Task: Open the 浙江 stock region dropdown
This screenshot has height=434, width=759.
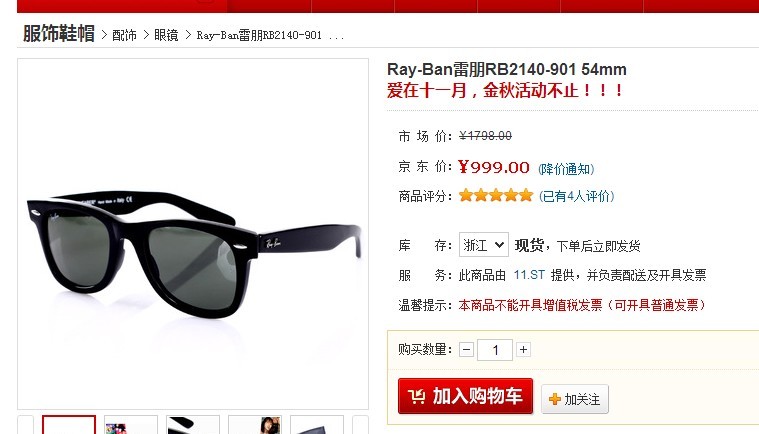Action: 484,245
